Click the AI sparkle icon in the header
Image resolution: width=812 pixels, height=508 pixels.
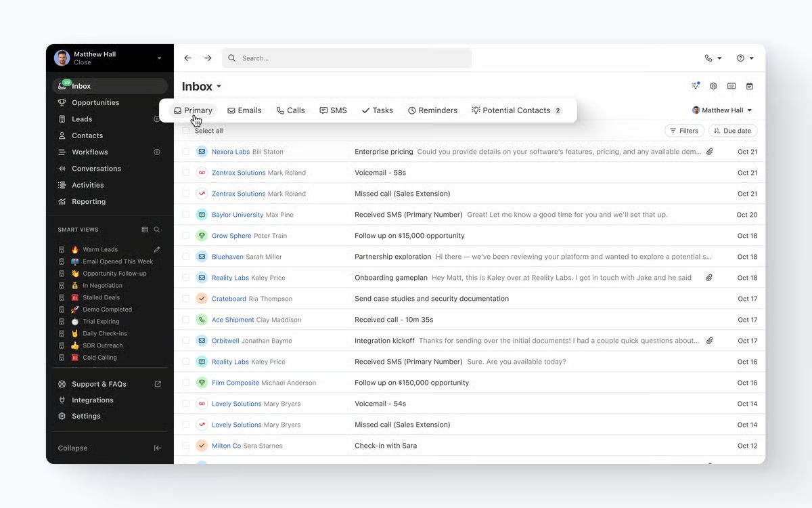pos(695,86)
